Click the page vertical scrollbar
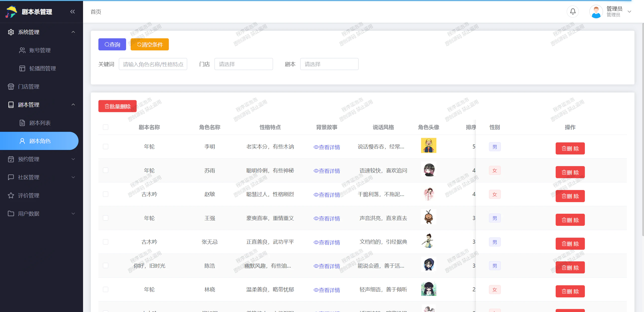644x312 pixels. click(x=643, y=130)
